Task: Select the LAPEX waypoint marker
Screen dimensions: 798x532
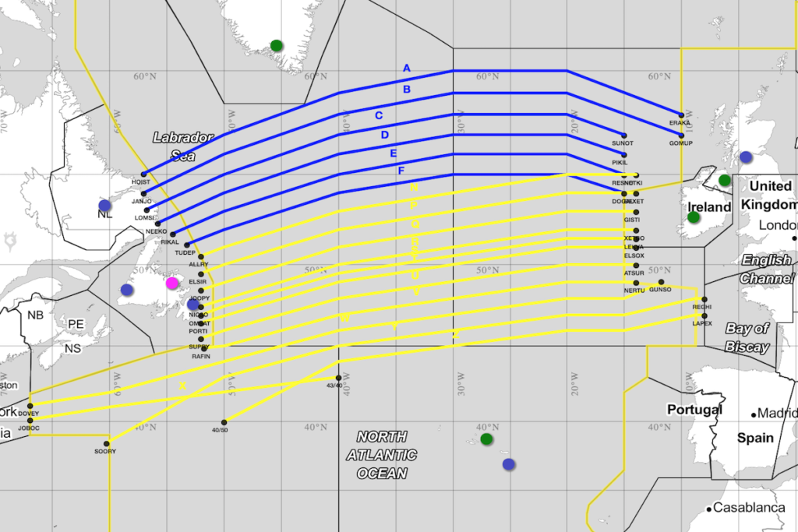Action: 704,315
